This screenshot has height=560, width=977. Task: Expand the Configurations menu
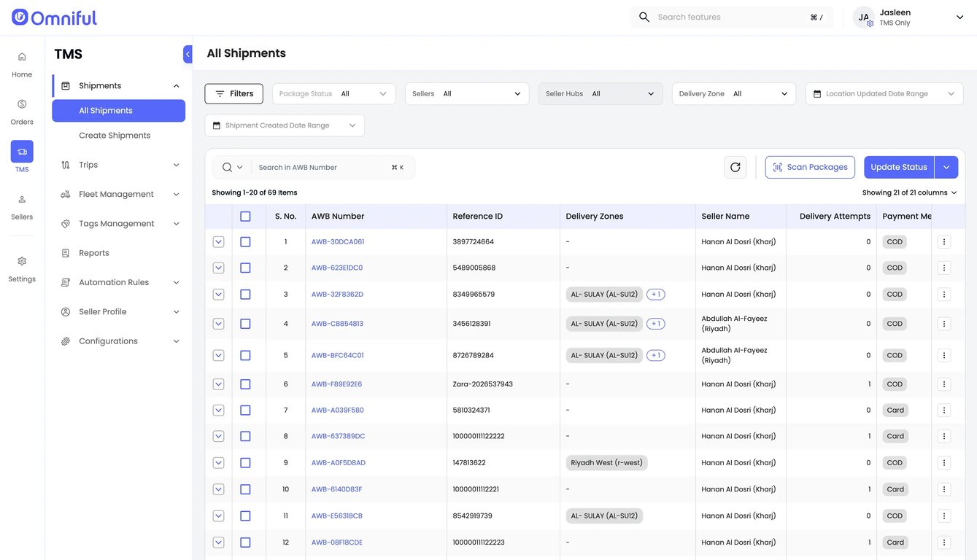[119, 341]
